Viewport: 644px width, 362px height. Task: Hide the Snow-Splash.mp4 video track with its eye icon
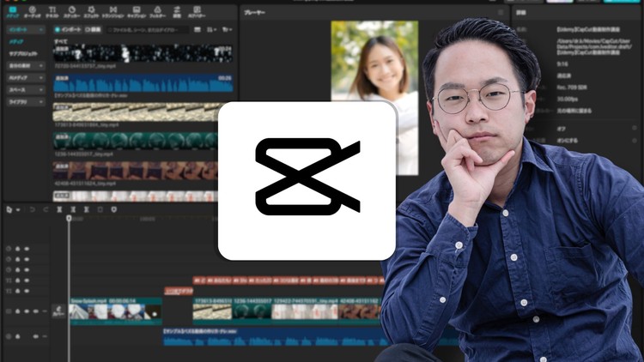[x=27, y=311]
